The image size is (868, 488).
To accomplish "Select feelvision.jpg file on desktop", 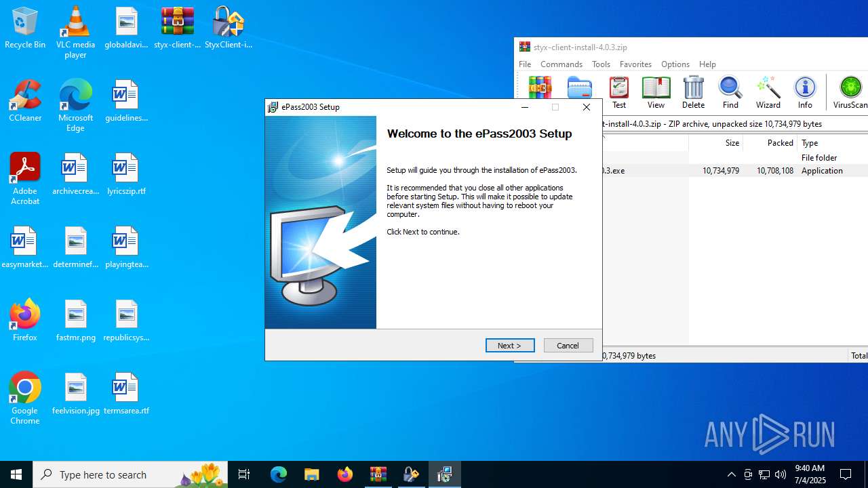I will [75, 394].
